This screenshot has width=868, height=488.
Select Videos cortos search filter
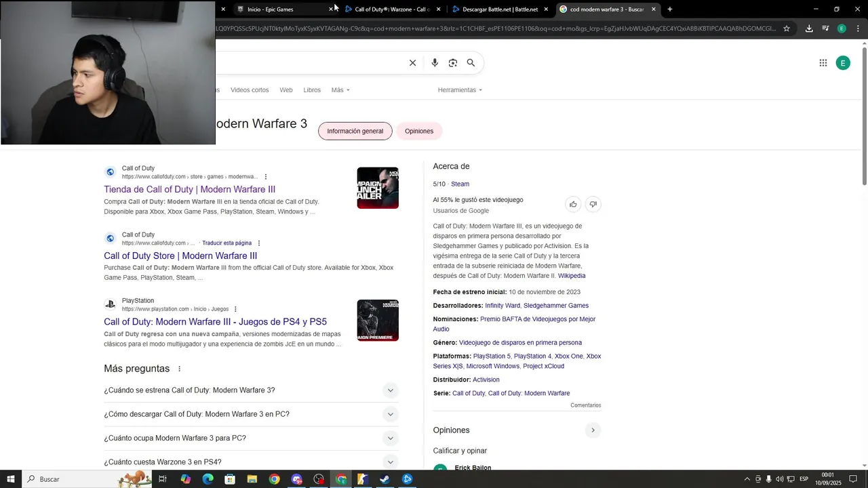pos(250,90)
